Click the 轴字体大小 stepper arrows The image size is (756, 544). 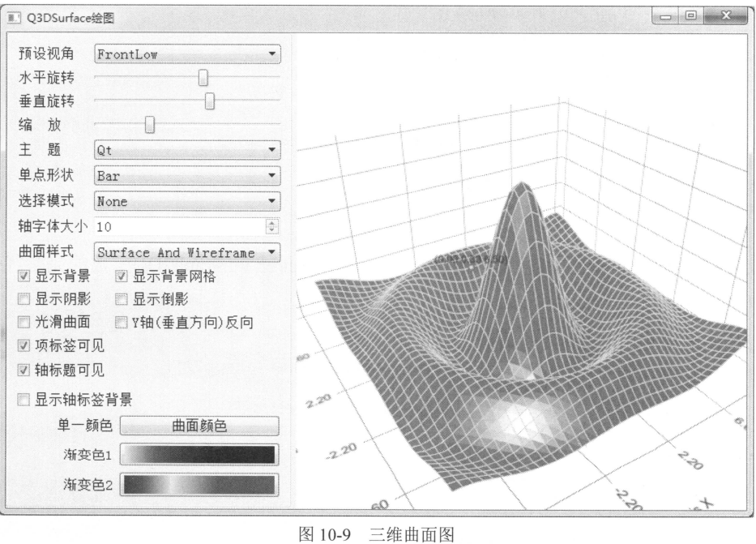pos(272,226)
